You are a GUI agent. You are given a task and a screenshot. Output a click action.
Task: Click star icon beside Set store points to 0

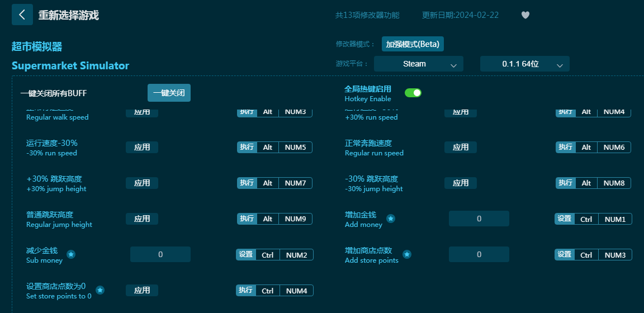(100, 290)
